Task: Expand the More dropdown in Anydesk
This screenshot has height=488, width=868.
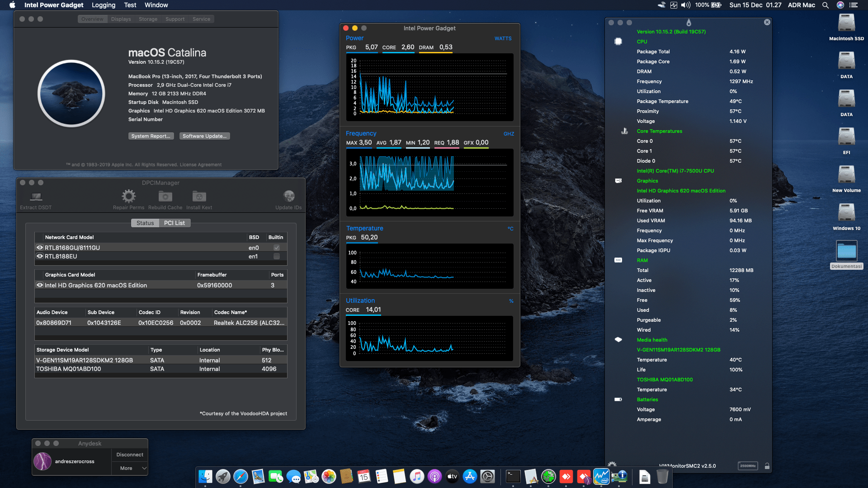Action: [130, 468]
